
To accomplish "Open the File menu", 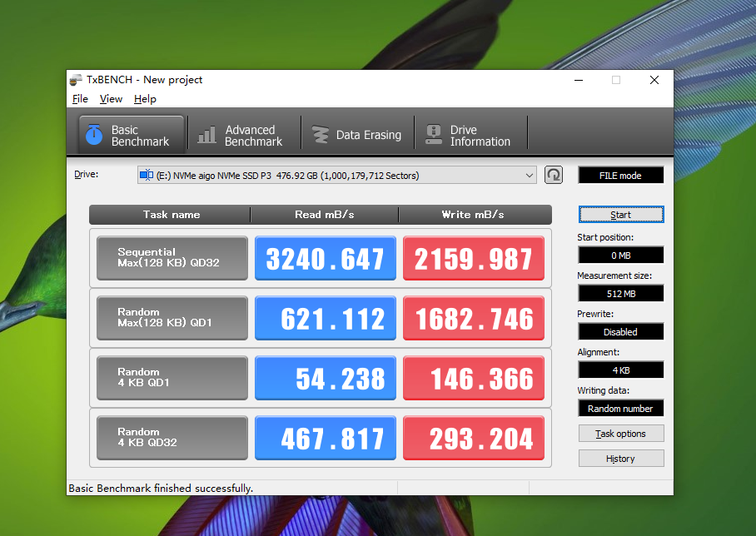I will 80,99.
